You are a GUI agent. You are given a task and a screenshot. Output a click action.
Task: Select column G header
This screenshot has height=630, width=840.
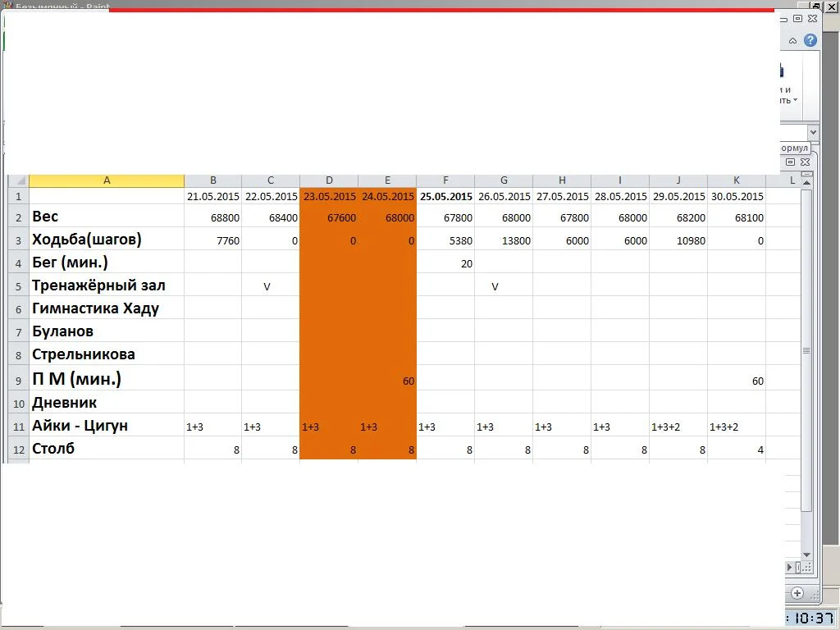[504, 180]
